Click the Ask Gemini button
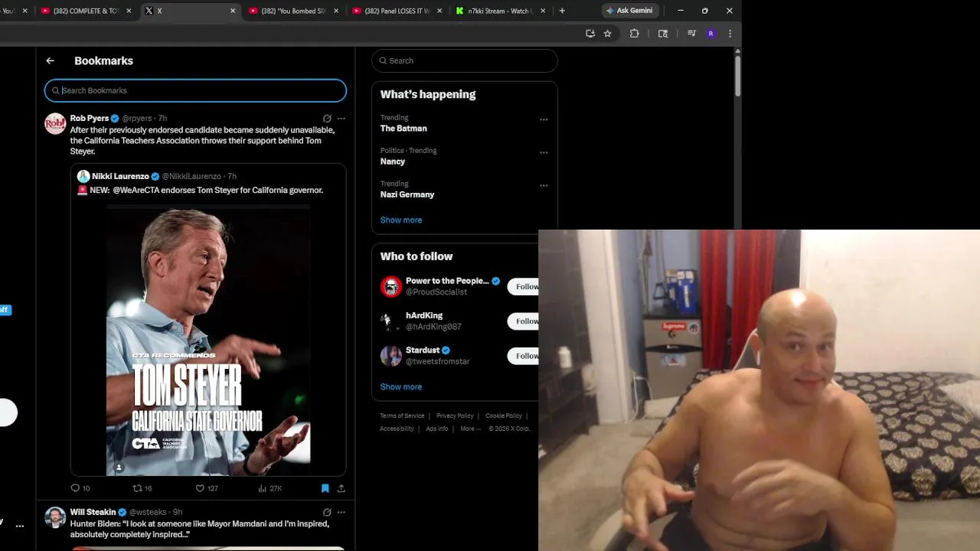Screen dimensions: 980x551 point(629,11)
